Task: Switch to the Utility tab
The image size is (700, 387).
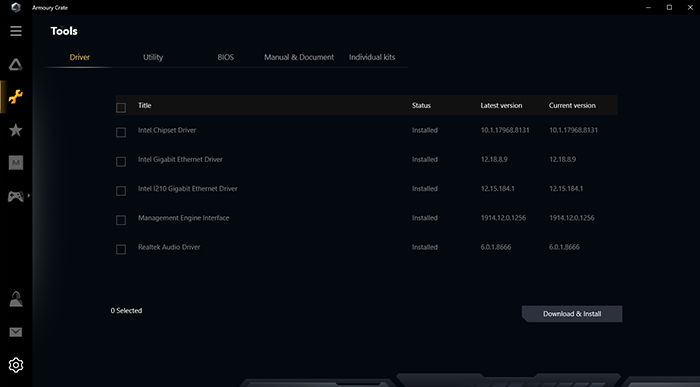Action: (153, 57)
